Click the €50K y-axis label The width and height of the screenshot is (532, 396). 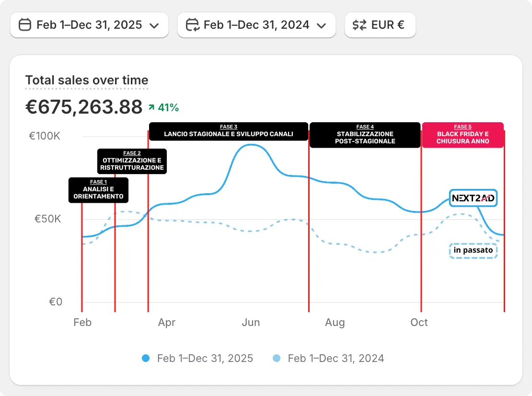click(47, 219)
